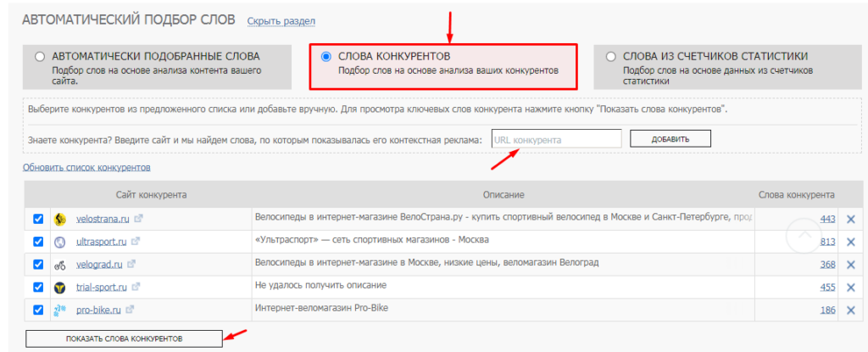Select the «Слова из счетчиков статистики» radio button

tap(610, 57)
